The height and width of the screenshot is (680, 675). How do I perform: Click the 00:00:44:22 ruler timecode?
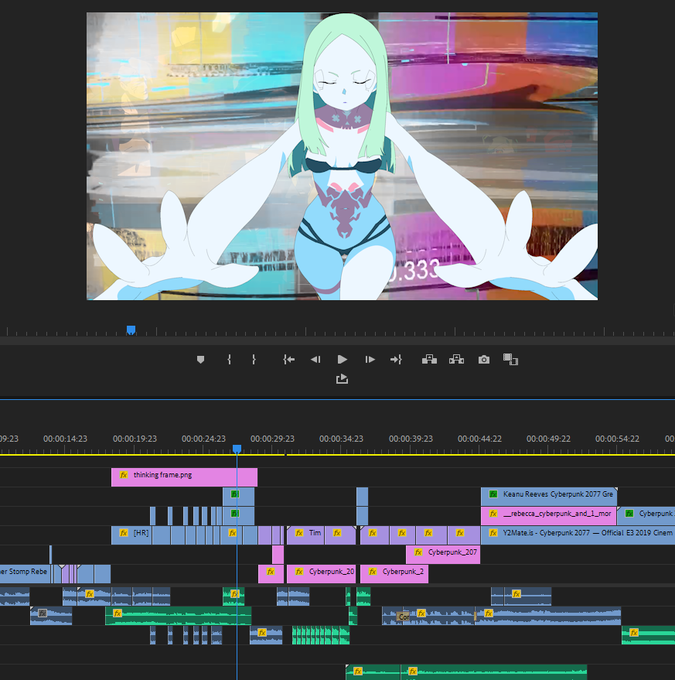pyautogui.click(x=480, y=439)
